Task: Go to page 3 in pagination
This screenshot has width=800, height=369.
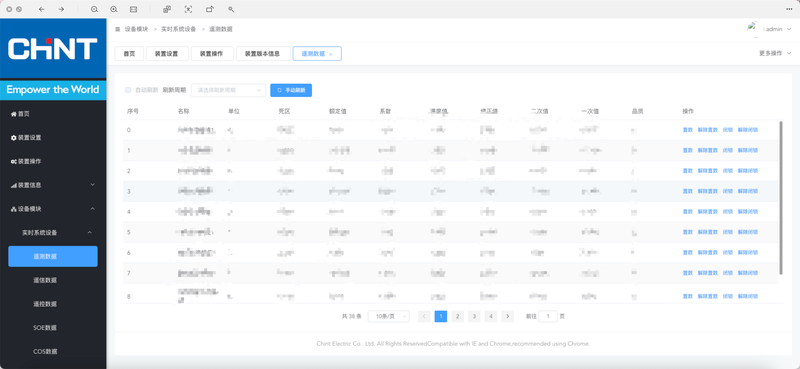Action: pos(474,316)
